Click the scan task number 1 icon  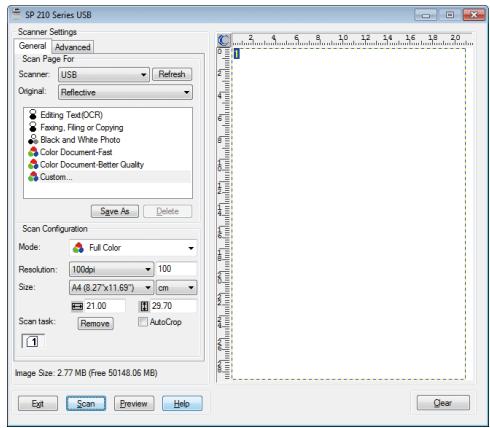32,341
